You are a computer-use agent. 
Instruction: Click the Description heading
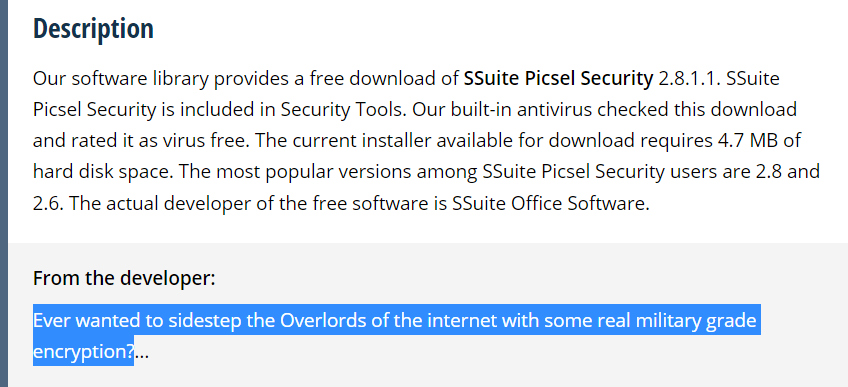(94, 29)
